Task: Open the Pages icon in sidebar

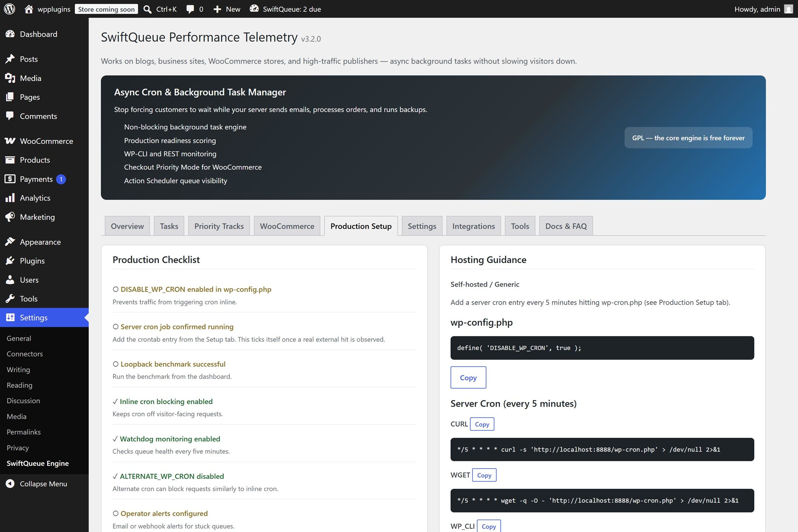Action: click(x=10, y=97)
